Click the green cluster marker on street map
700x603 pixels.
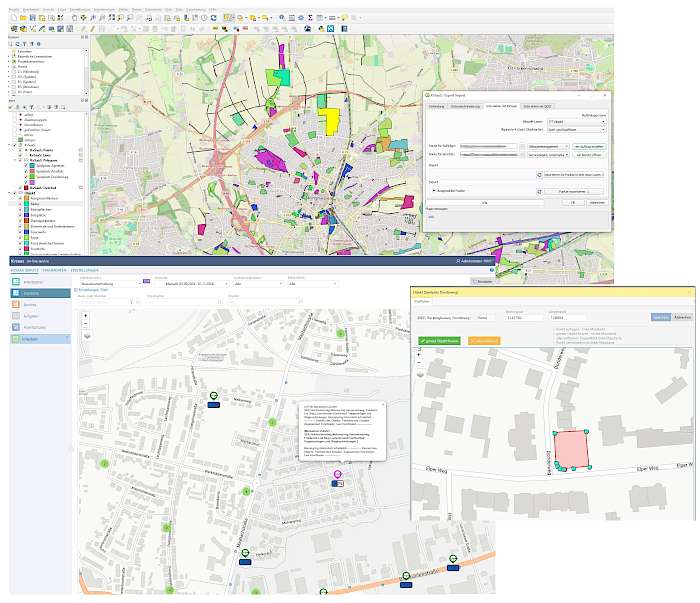[270, 422]
